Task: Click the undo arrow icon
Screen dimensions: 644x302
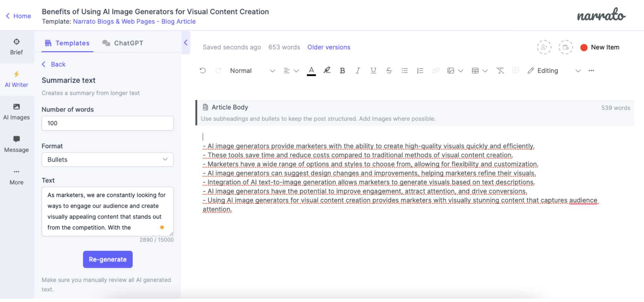Action: 203,70
